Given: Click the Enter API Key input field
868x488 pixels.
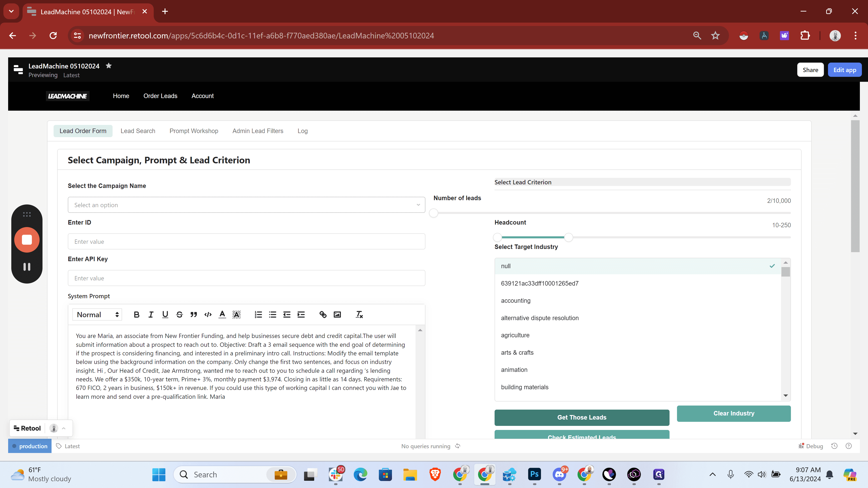Looking at the screenshot, I should [x=246, y=278].
